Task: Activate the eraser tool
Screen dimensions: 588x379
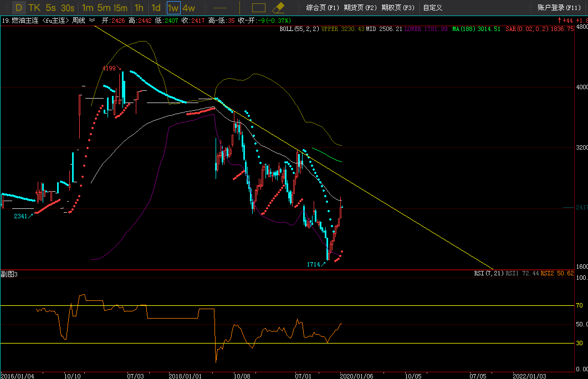Action: coord(278,8)
